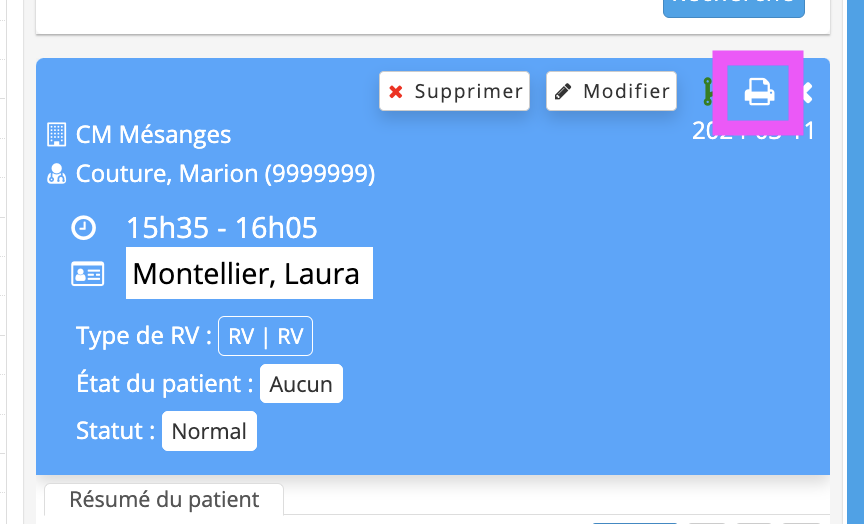Image resolution: width=864 pixels, height=524 pixels.
Task: Click the ID card icon beside patient name
Action: 88,274
